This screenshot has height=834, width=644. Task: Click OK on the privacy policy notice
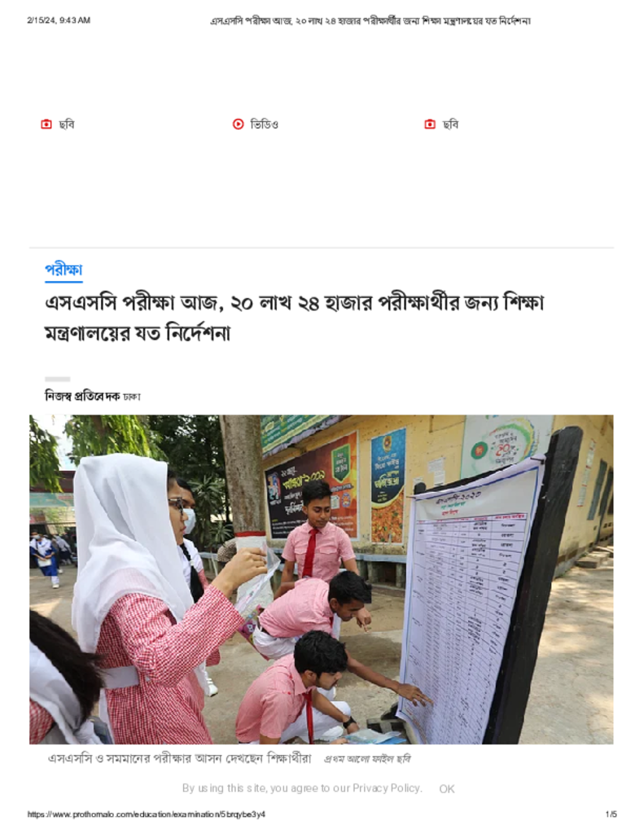point(447,788)
